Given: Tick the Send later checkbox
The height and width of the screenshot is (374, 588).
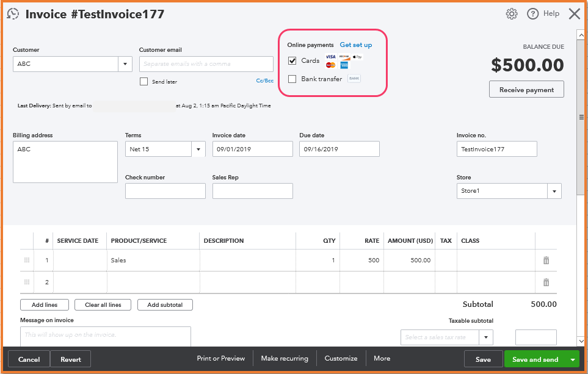Looking at the screenshot, I should [x=143, y=81].
